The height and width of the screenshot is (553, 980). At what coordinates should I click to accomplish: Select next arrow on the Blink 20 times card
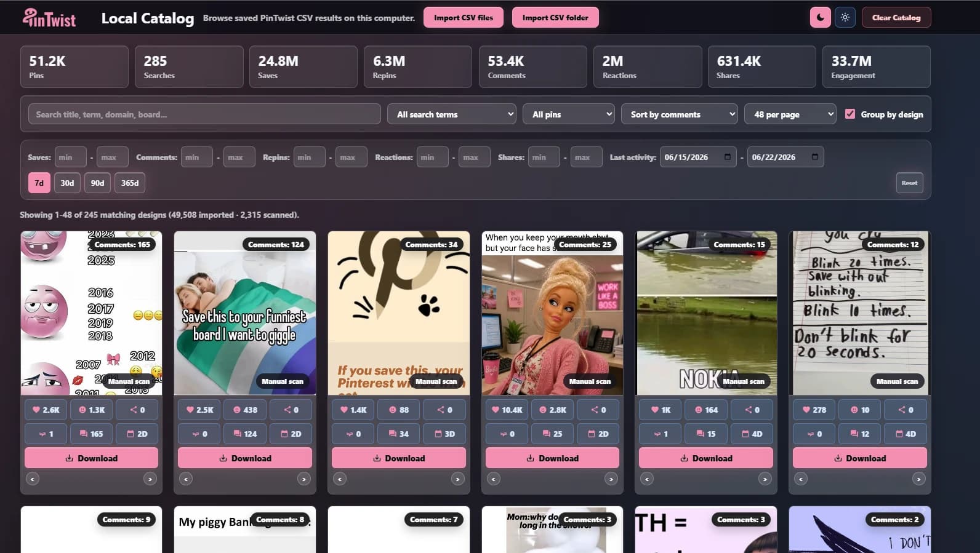coord(918,479)
